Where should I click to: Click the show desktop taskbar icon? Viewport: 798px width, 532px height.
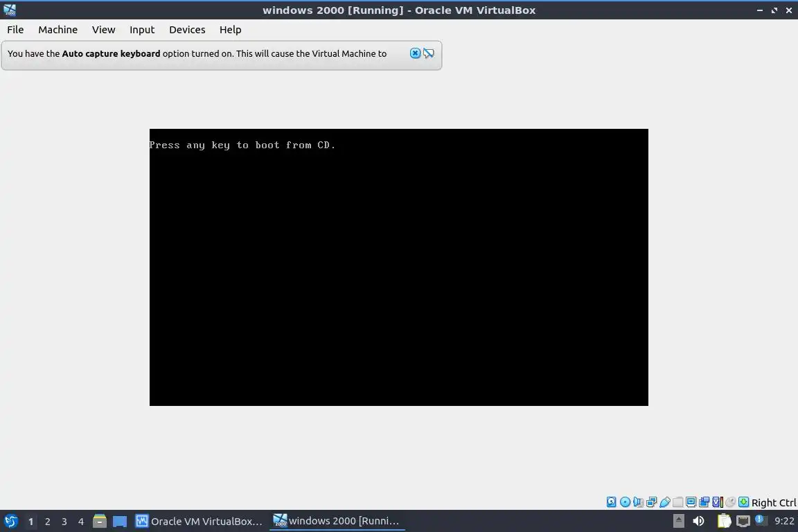point(120,522)
